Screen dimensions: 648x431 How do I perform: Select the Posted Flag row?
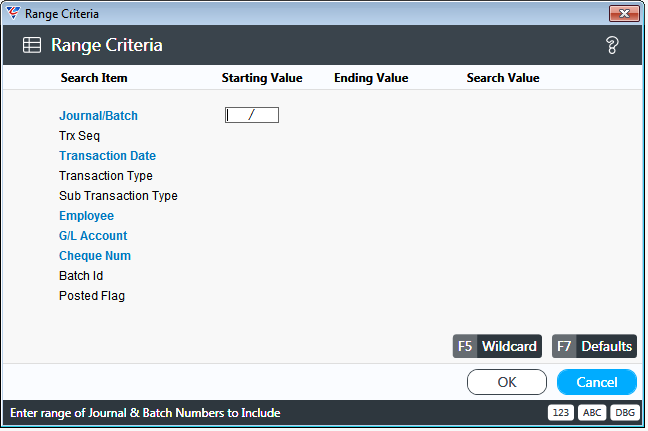(92, 296)
